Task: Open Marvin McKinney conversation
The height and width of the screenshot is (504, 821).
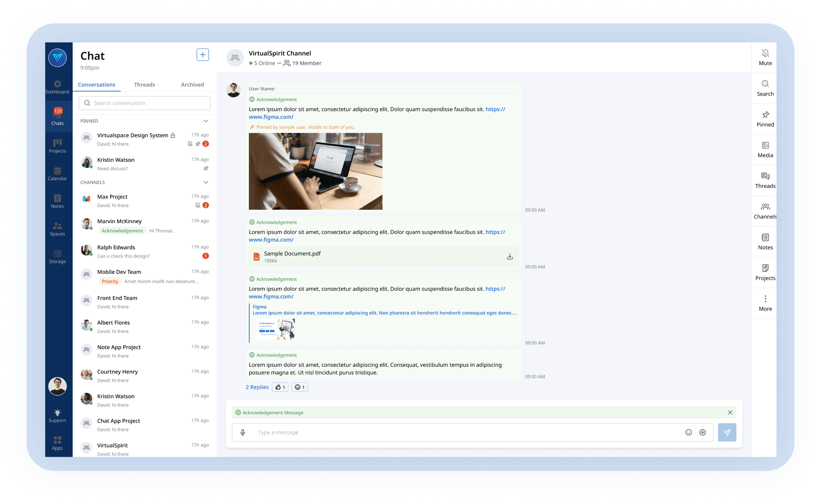Action: pyautogui.click(x=145, y=226)
